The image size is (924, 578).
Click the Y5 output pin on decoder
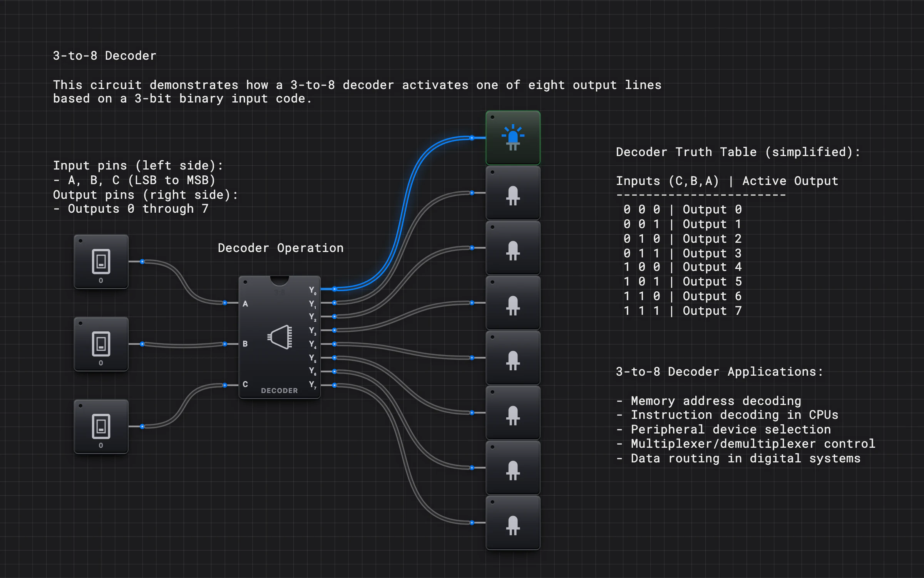pyautogui.click(x=335, y=358)
